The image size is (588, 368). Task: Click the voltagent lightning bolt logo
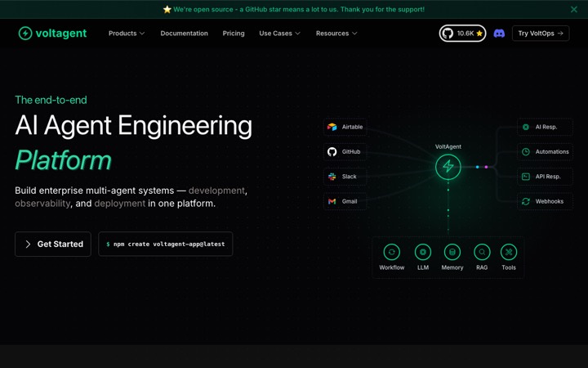point(25,33)
